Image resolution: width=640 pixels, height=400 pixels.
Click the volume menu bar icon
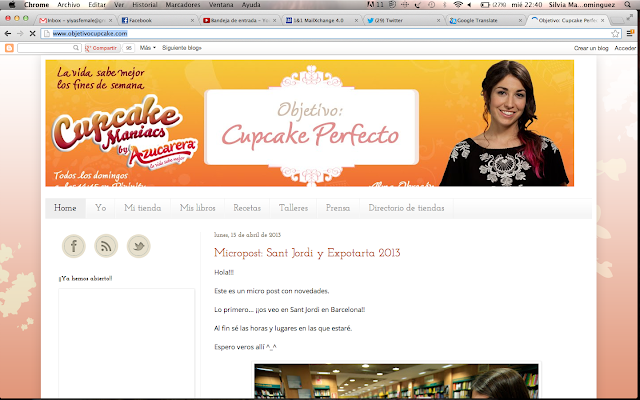[x=470, y=5]
